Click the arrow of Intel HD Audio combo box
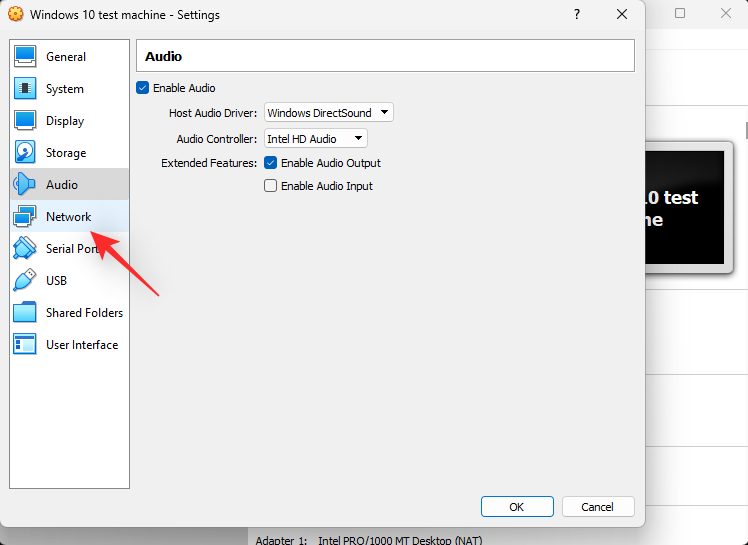 [358, 139]
